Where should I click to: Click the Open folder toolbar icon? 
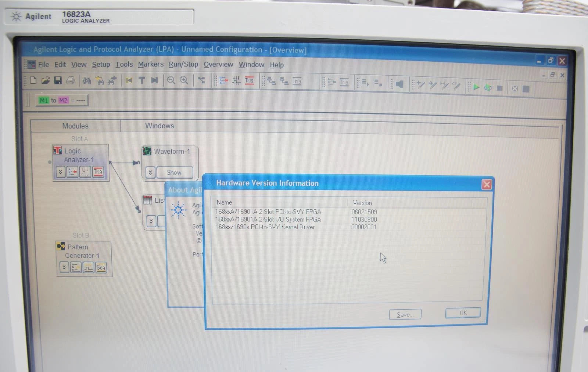click(45, 80)
